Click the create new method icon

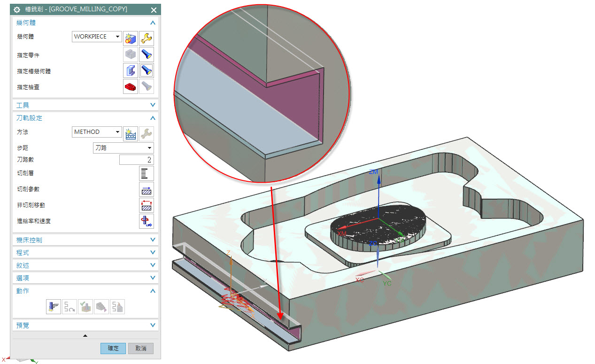130,133
